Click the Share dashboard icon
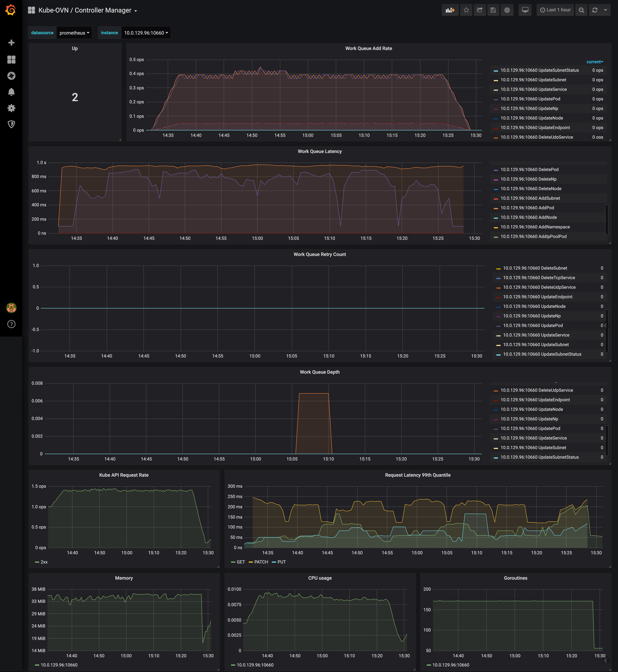Screen dimensions: 618x672 [480, 10]
